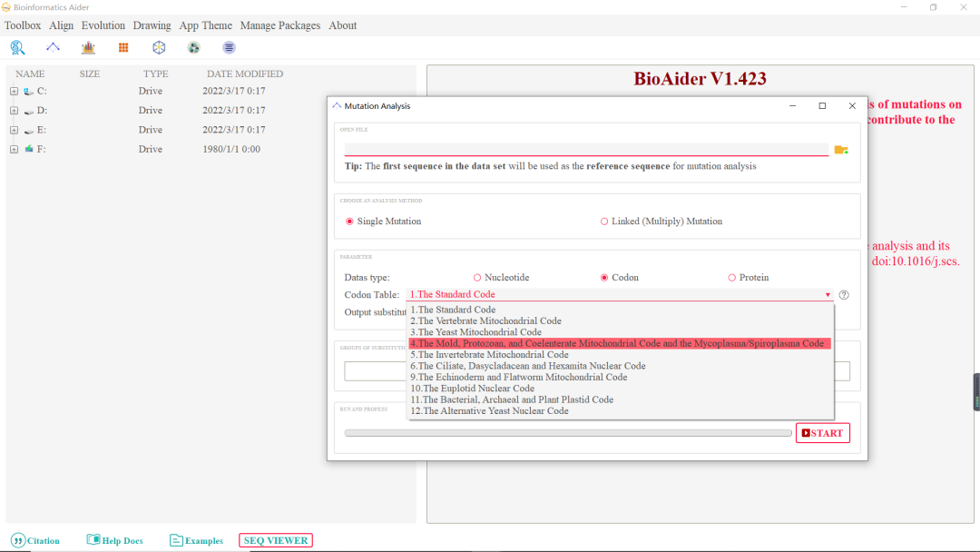Screen dimensions: 980x552
Task: Click the Citation link text
Action: [x=44, y=541]
